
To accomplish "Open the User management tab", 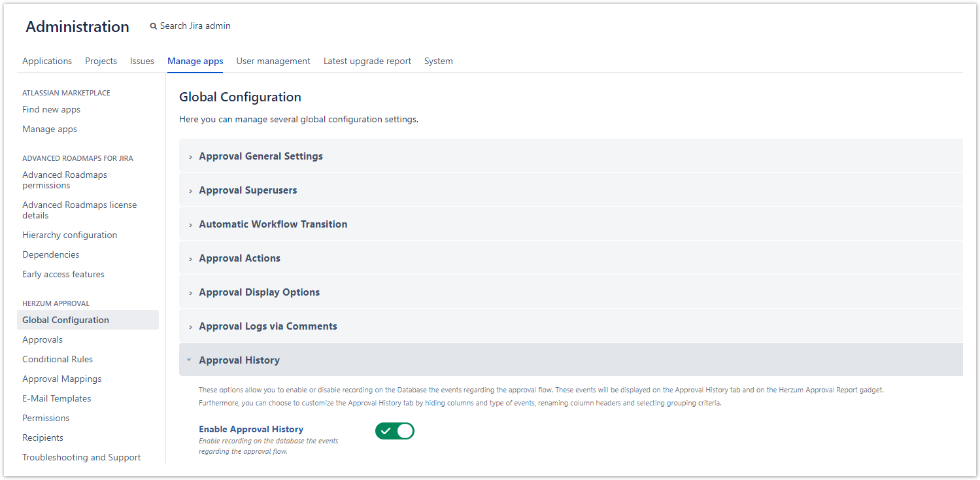I will (x=273, y=61).
